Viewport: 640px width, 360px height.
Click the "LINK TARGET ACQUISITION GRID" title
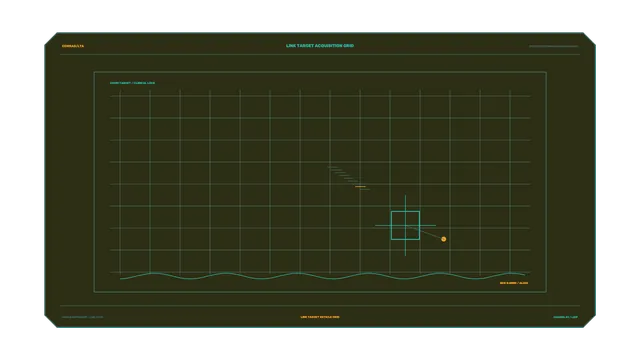tap(320, 46)
